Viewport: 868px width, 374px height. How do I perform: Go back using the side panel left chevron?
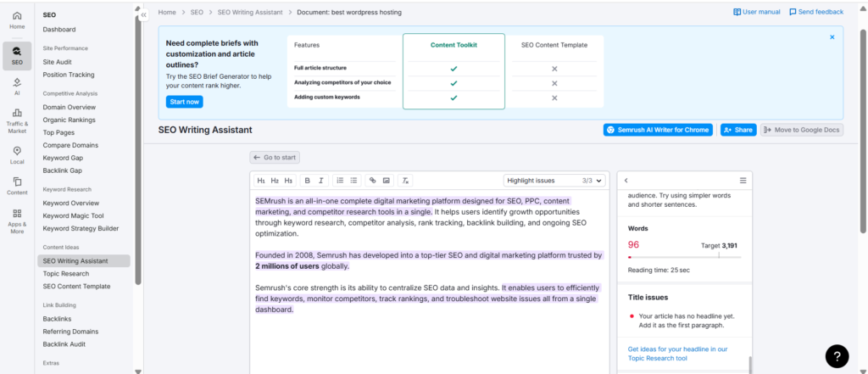coord(626,180)
